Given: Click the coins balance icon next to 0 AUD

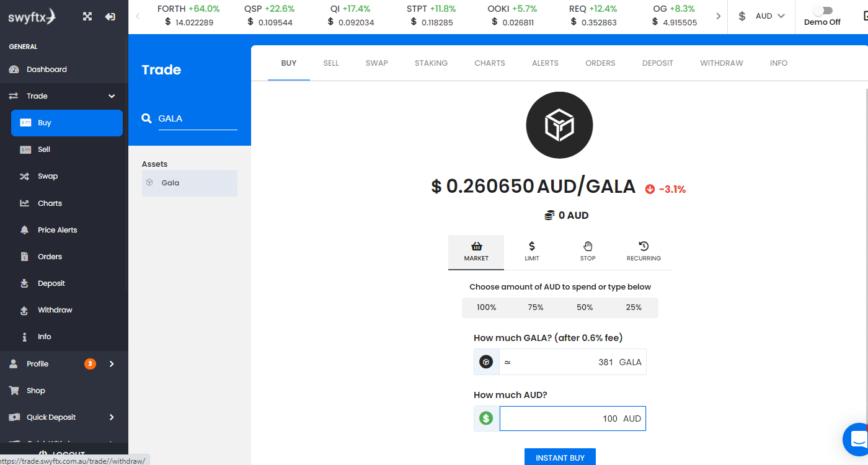Looking at the screenshot, I should point(549,215).
